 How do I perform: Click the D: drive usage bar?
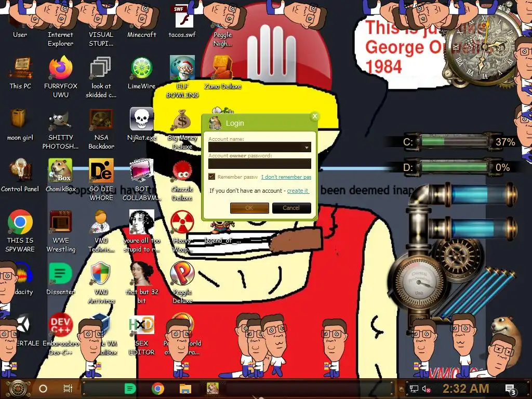tap(454, 167)
